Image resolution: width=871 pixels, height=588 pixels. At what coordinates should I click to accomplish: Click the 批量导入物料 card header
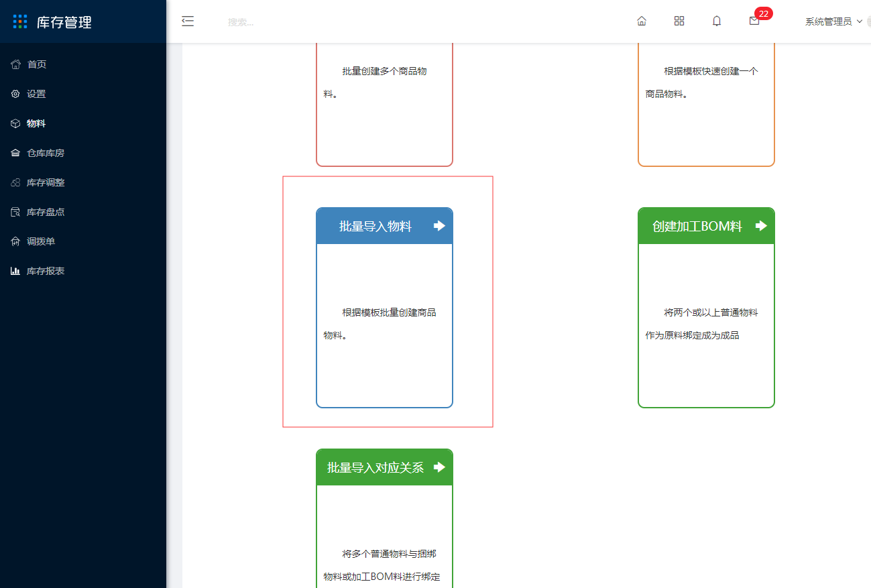(x=384, y=226)
